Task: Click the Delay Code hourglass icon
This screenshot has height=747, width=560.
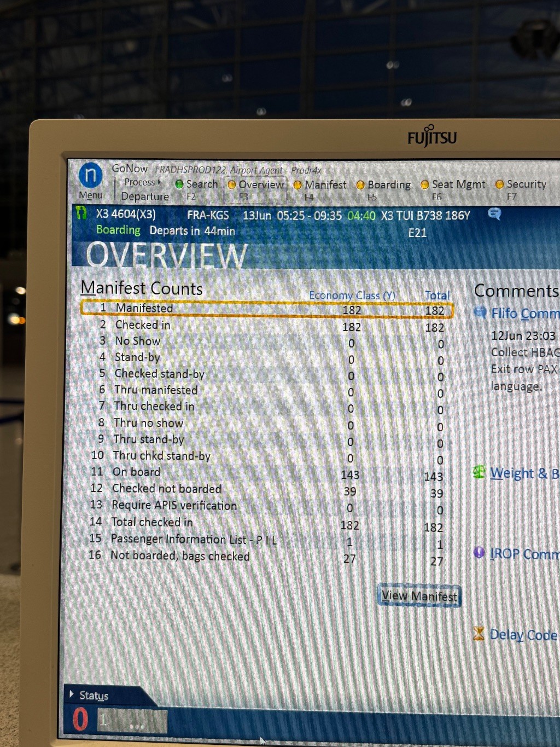Action: [x=479, y=634]
